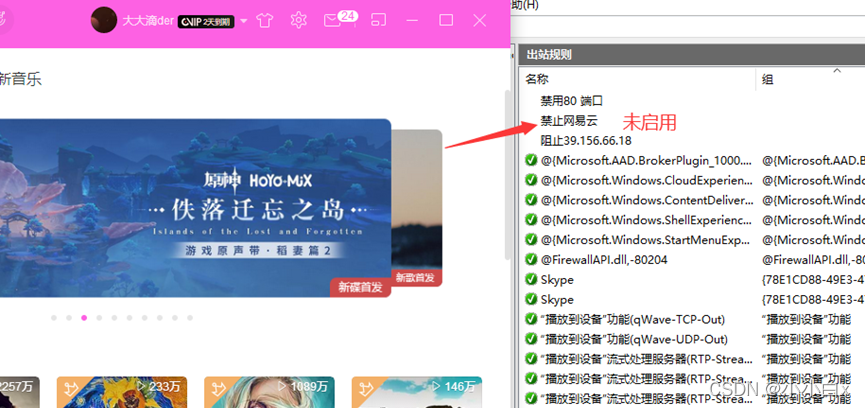Select the 禁止网易云 outbound rule

[569, 121]
